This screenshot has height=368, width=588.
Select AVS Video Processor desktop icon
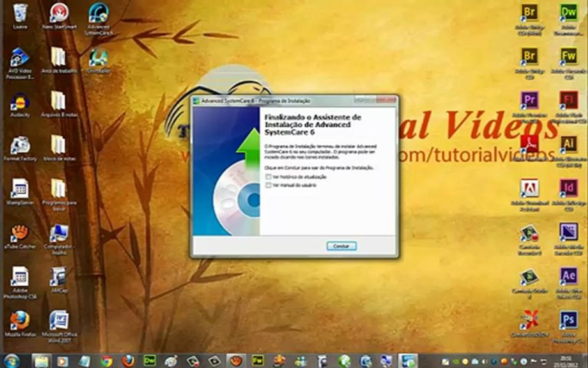(x=20, y=63)
